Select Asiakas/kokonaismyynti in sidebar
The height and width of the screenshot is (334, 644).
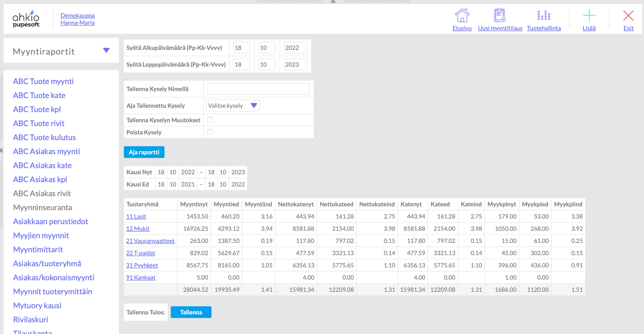54,278
